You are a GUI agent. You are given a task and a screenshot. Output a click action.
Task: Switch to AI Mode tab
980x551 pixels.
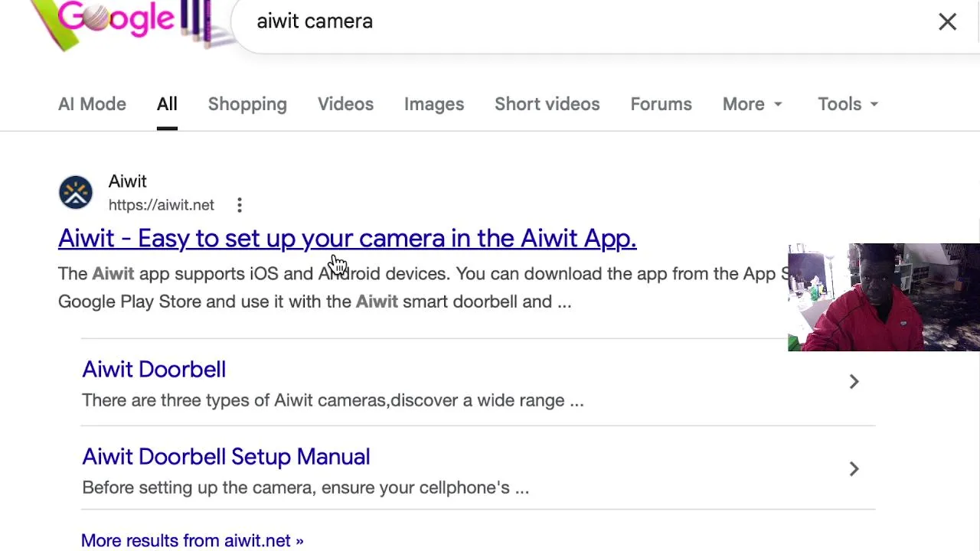pos(92,104)
